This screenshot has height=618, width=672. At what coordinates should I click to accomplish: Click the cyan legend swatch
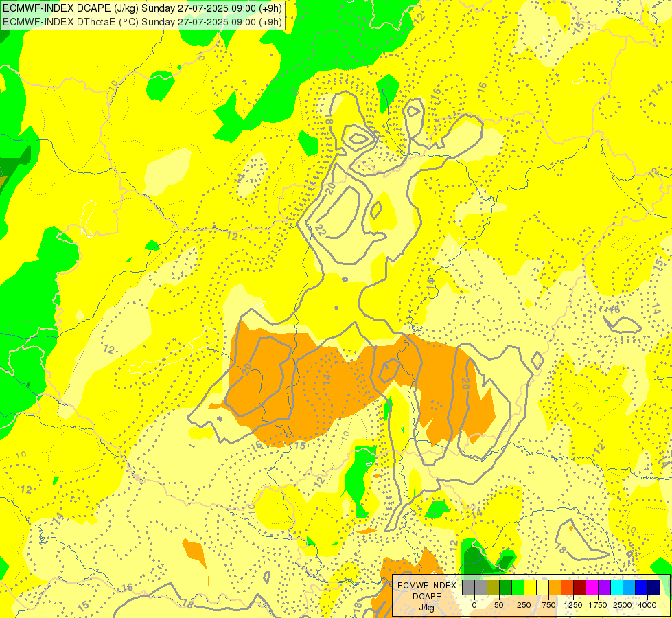pos(616,587)
